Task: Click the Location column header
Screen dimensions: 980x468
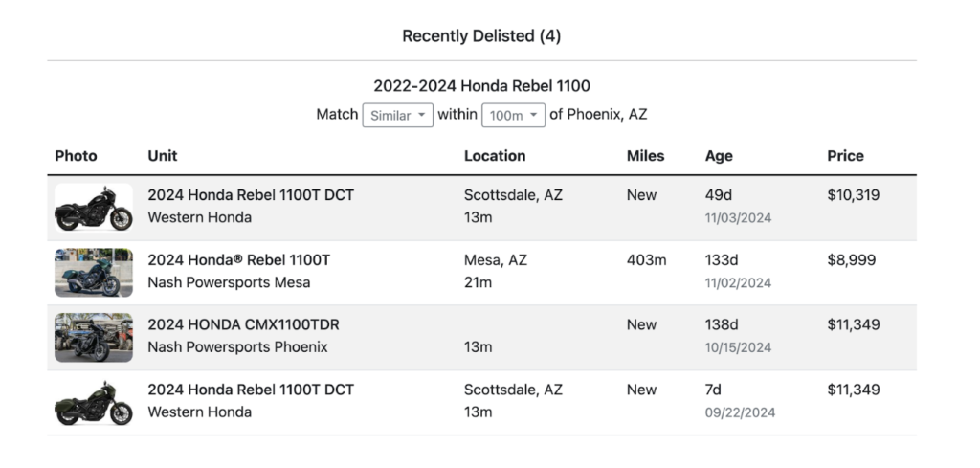Action: tap(495, 156)
